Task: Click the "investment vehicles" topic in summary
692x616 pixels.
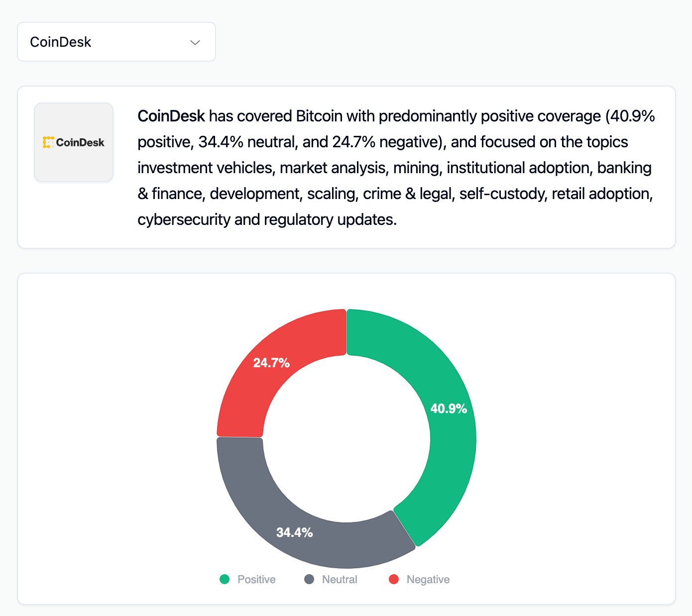Action: click(x=206, y=168)
